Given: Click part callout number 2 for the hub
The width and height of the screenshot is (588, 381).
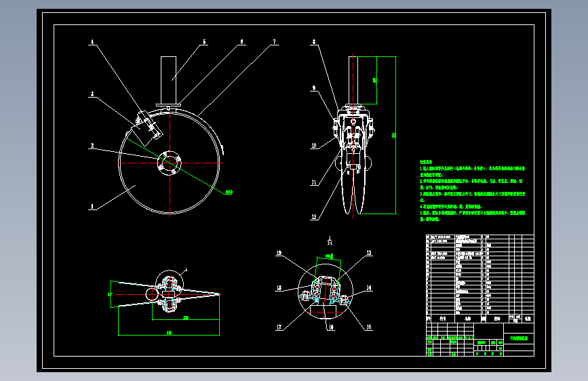Looking at the screenshot, I should pyautogui.click(x=92, y=146).
